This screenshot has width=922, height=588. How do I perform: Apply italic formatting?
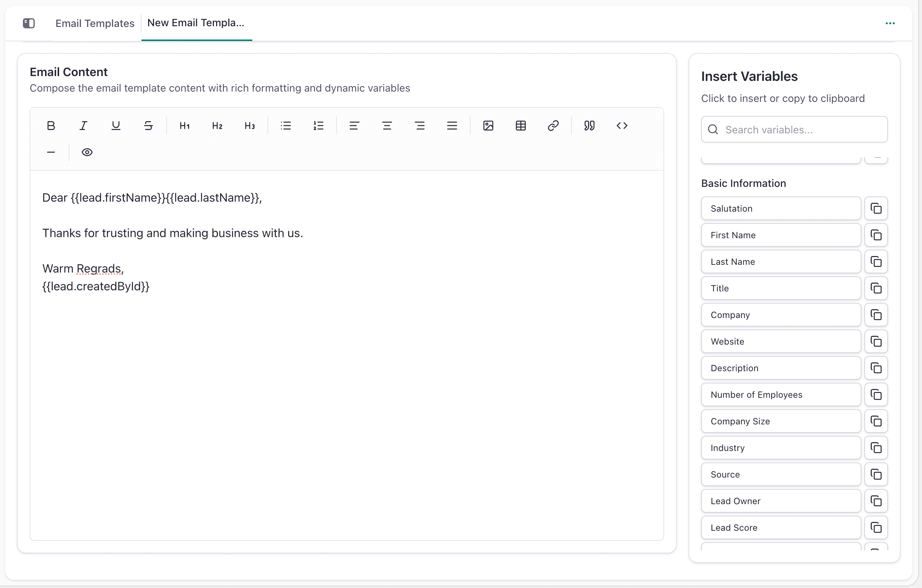click(x=83, y=126)
